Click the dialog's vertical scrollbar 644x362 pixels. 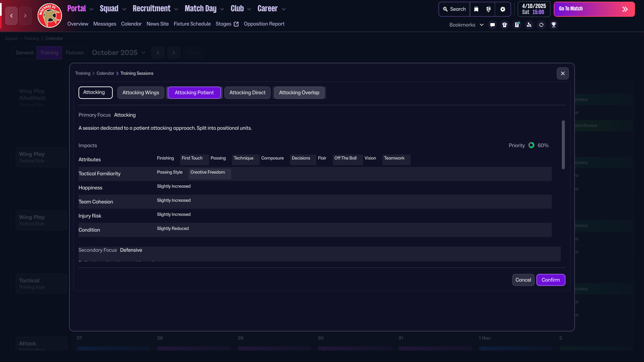[x=563, y=145]
